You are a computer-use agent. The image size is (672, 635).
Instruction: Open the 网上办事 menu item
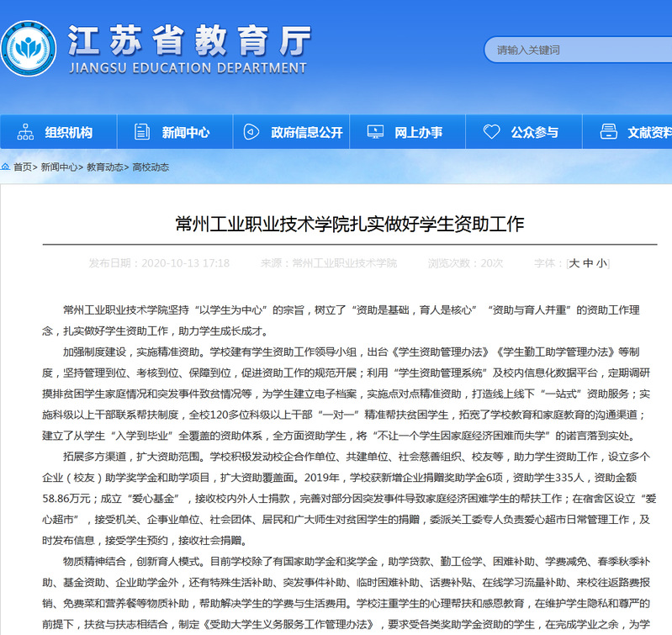click(x=418, y=132)
